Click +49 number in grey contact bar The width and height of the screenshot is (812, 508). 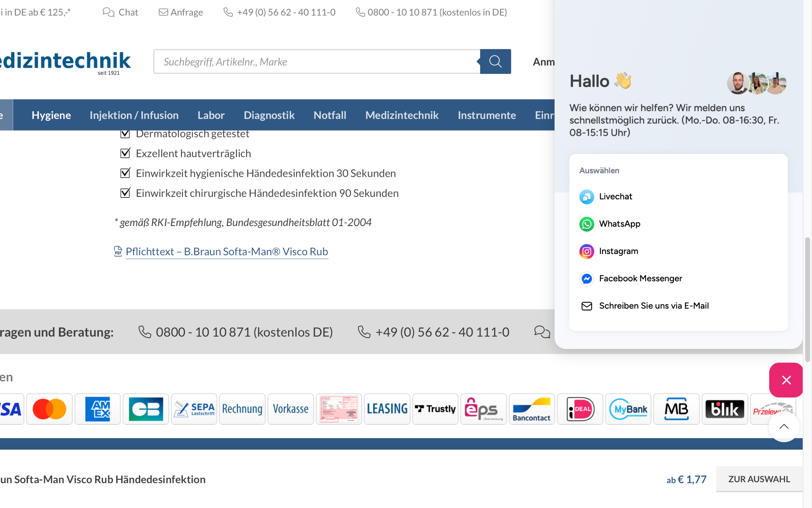click(x=434, y=332)
